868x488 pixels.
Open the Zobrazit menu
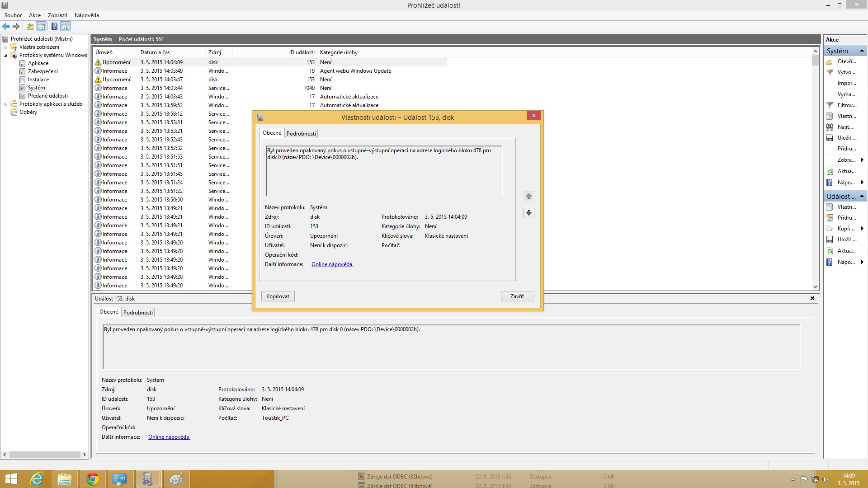tap(57, 15)
